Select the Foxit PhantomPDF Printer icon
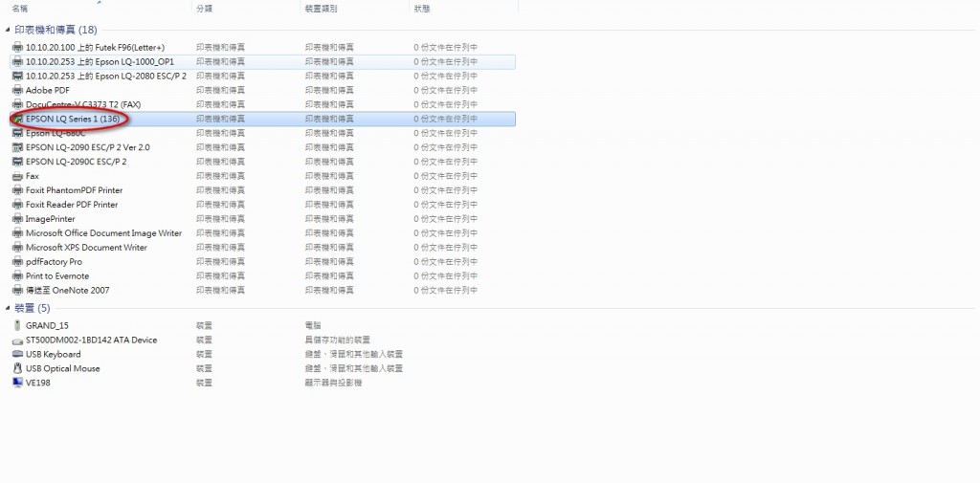The image size is (980, 483). [17, 190]
